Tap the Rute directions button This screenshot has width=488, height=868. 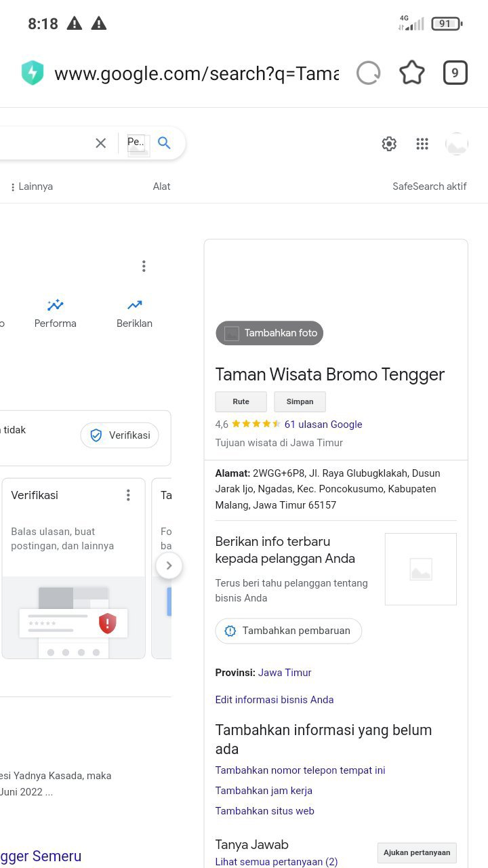(x=241, y=401)
